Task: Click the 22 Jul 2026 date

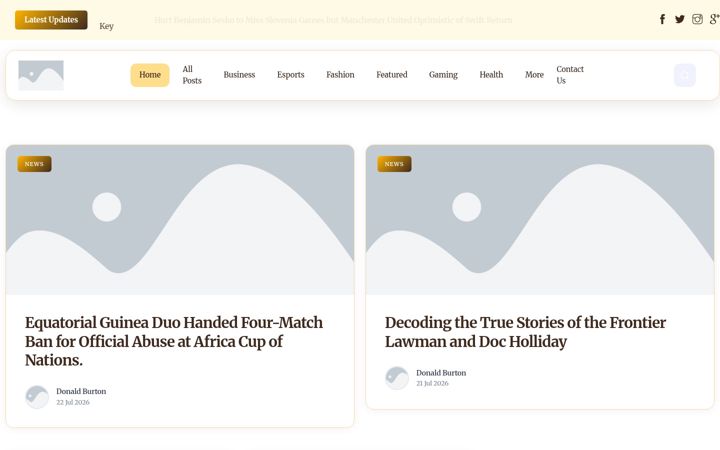Action: [73, 402]
